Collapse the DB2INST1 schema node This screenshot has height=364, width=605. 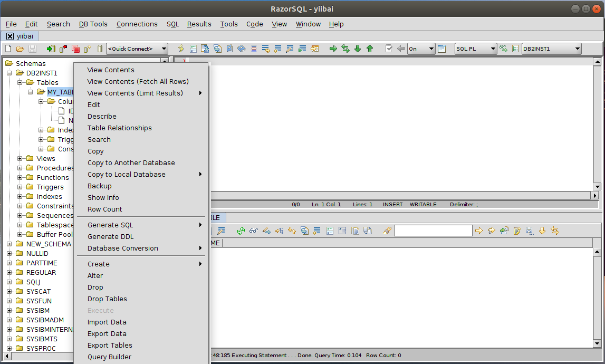point(9,73)
